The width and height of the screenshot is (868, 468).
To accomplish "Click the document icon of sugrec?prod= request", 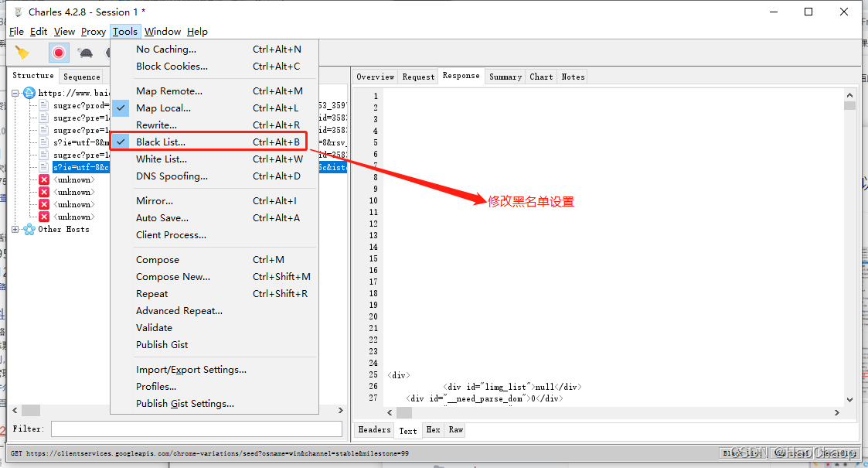I will pyautogui.click(x=44, y=105).
